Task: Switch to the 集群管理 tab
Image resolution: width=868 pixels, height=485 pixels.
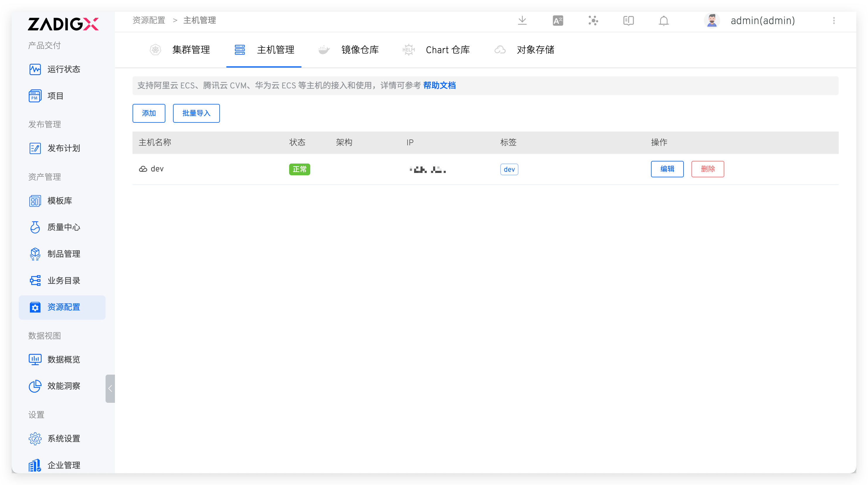Action: coord(191,50)
